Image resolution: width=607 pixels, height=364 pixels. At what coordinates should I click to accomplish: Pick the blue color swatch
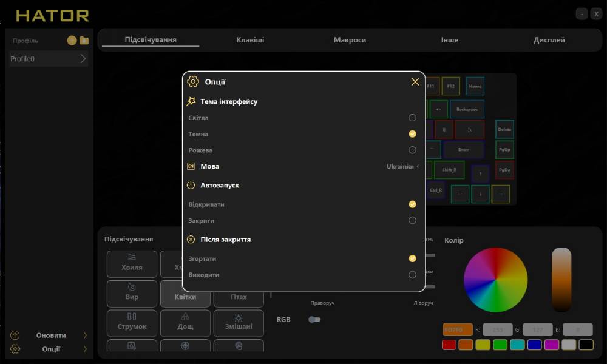[x=534, y=345]
